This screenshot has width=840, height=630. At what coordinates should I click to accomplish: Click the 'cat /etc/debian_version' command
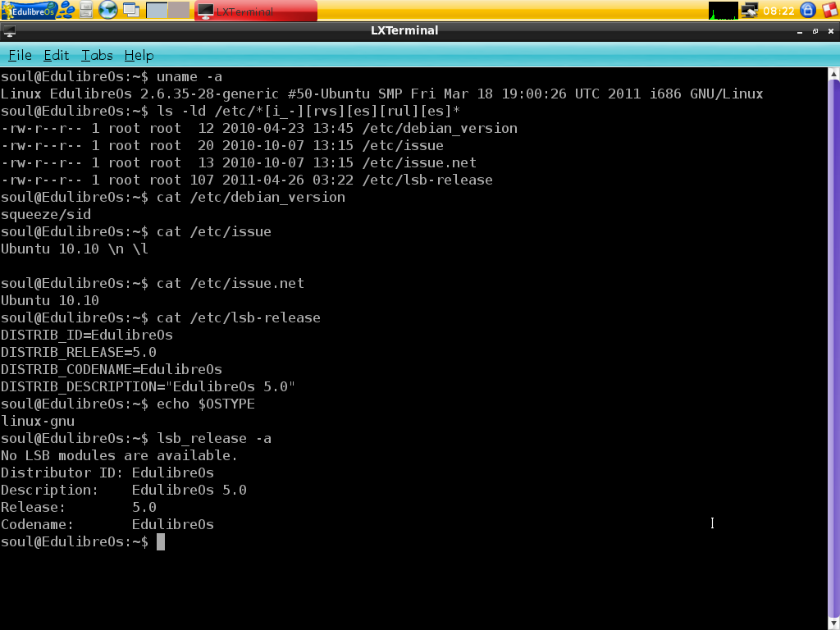pyautogui.click(x=251, y=197)
